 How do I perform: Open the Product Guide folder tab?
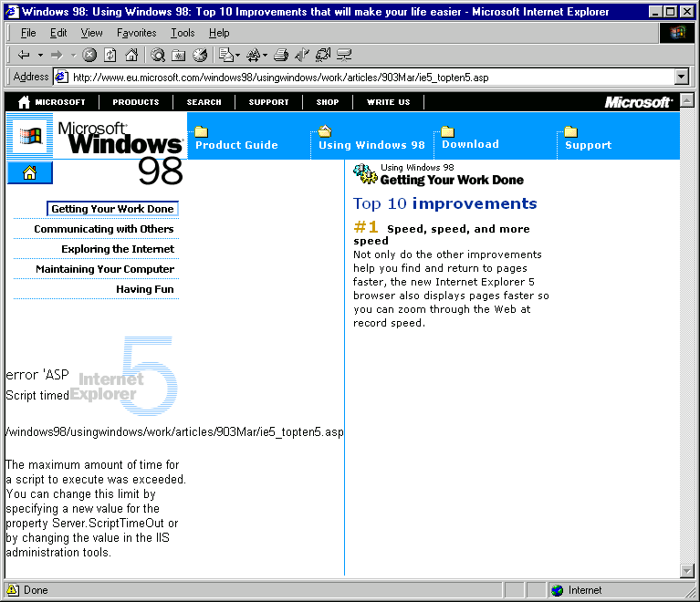click(x=236, y=145)
